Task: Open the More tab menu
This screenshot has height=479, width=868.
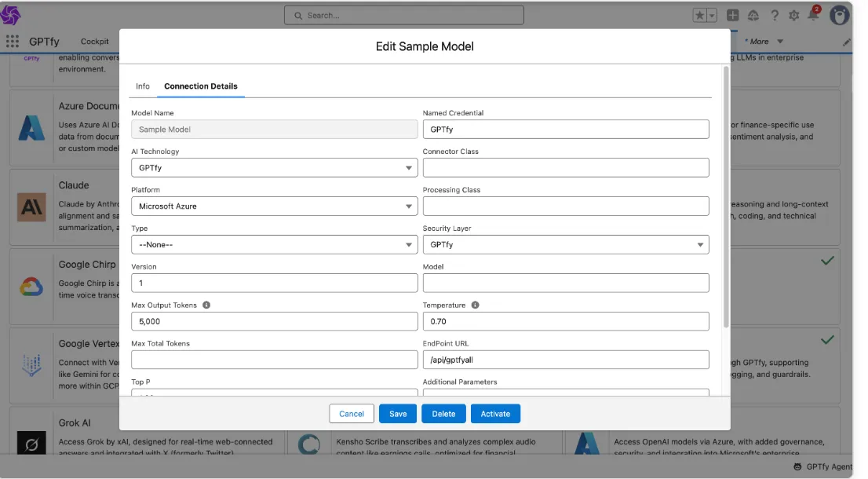Action: (760, 41)
